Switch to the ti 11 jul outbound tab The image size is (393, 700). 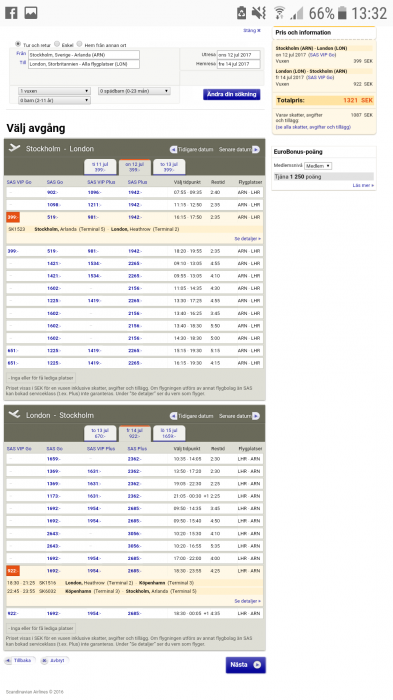coord(100,167)
